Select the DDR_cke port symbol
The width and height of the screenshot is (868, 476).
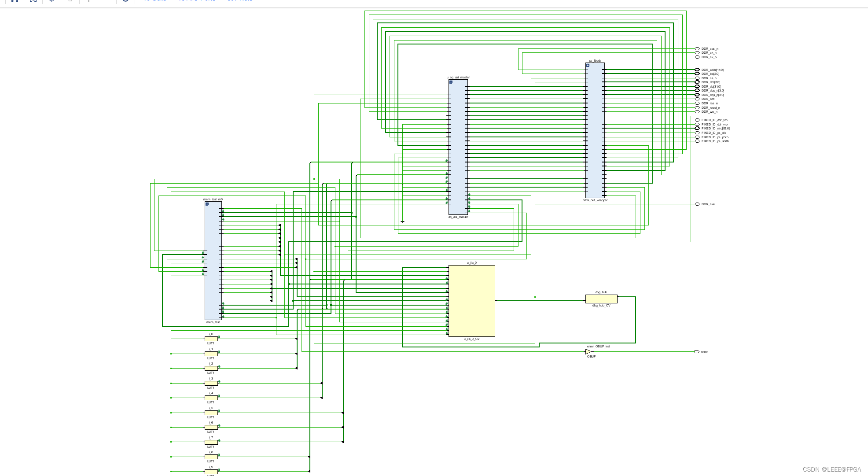click(x=697, y=204)
